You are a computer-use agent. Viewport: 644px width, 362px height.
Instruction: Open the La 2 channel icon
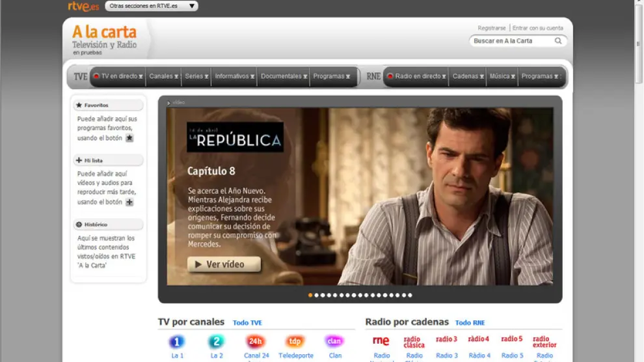point(216,341)
